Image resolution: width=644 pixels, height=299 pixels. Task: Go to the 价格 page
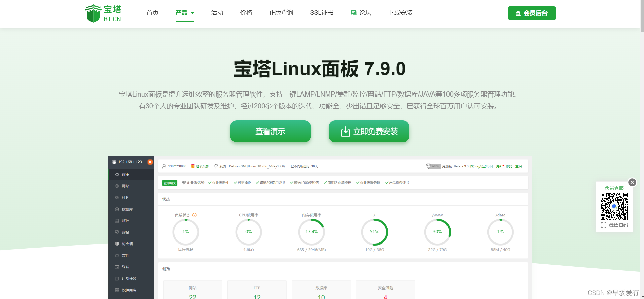(x=246, y=13)
